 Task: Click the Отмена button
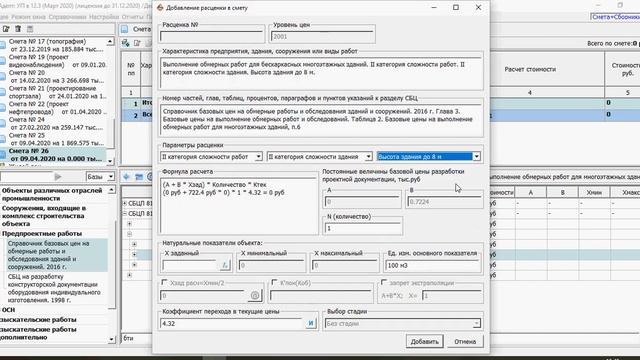pos(465,342)
